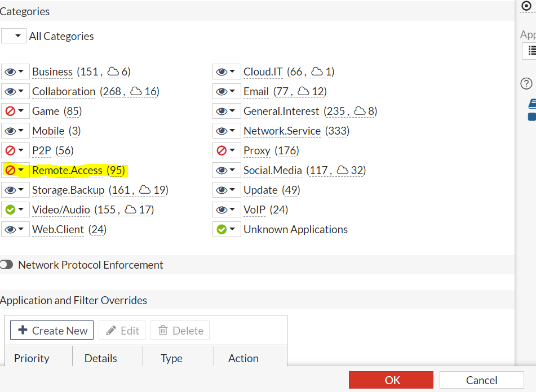
Task: Open the Remote.Access action dropdown
Action: pyautogui.click(x=21, y=170)
